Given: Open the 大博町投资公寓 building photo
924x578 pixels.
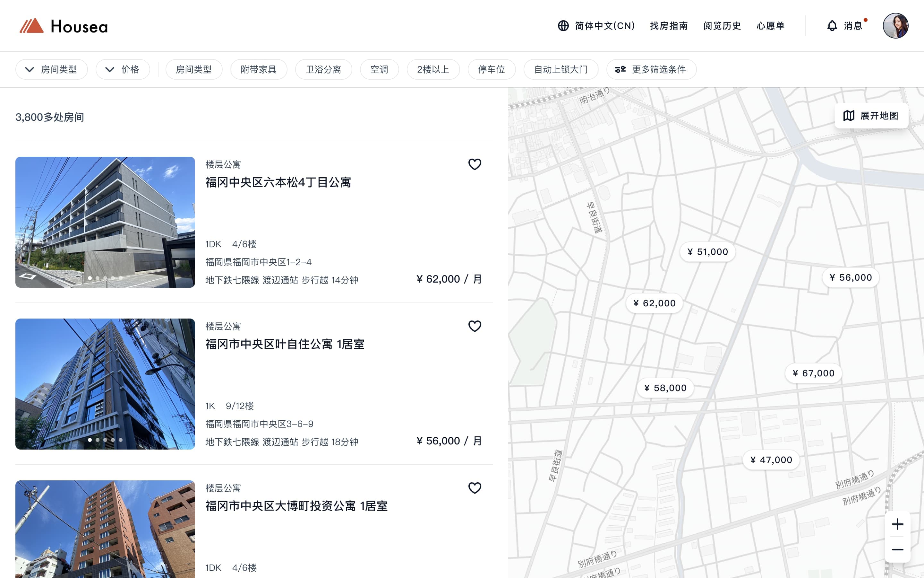Looking at the screenshot, I should pyautogui.click(x=105, y=529).
